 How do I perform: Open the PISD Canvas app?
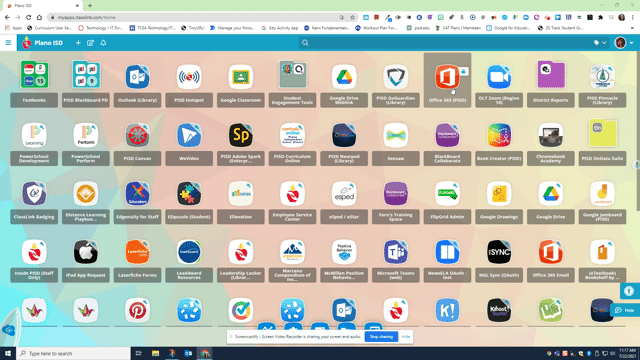[x=137, y=142]
